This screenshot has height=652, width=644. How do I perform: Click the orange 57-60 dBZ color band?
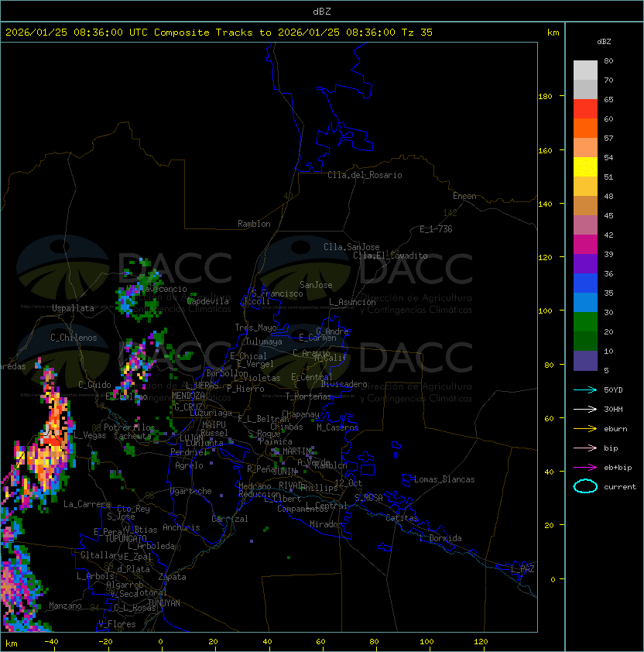pos(585,128)
